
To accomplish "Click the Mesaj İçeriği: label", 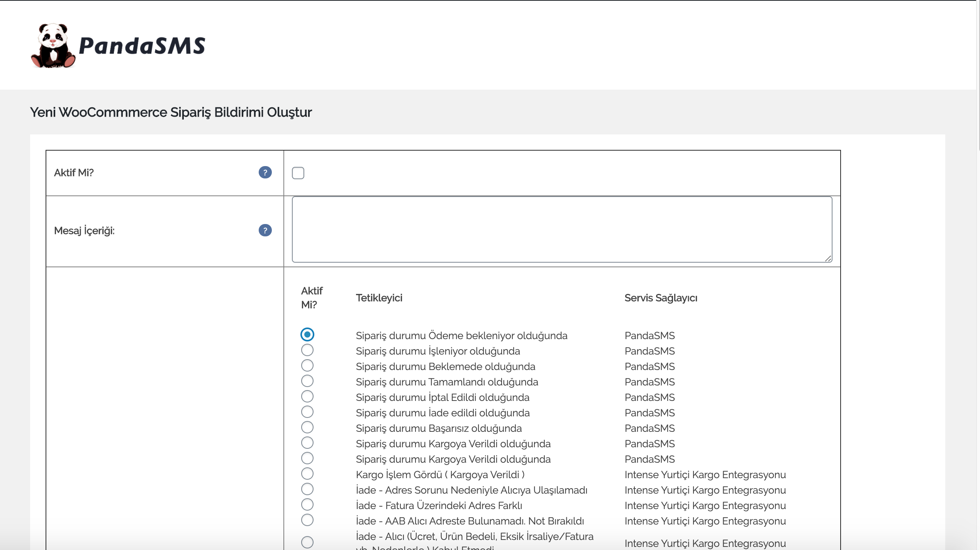I will (x=84, y=231).
